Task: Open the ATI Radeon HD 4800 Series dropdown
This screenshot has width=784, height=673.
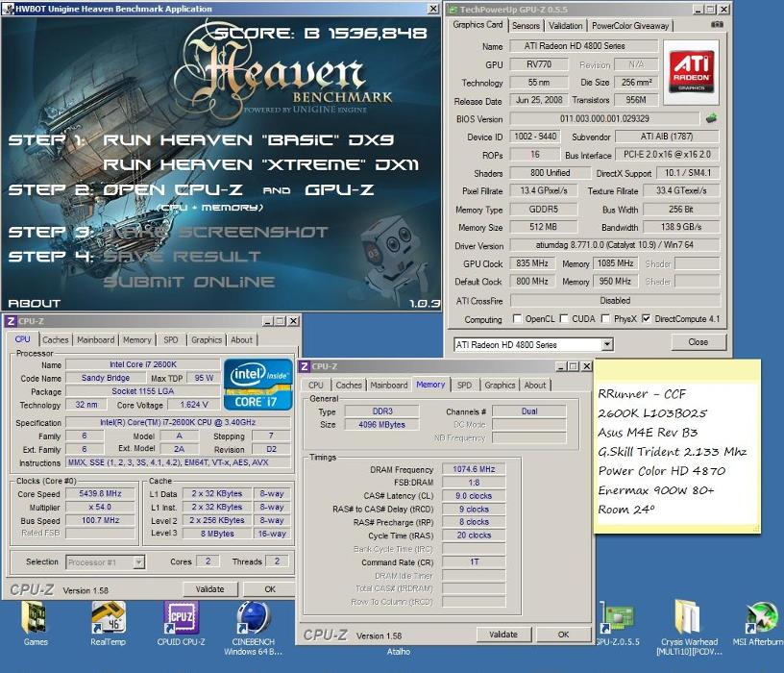Action: point(607,344)
